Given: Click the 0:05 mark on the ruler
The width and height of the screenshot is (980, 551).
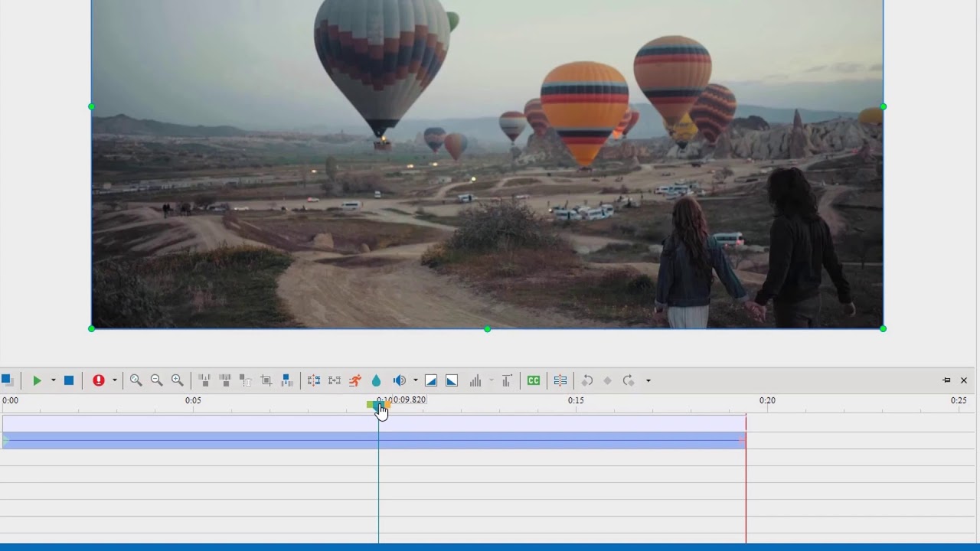Looking at the screenshot, I should click(193, 400).
